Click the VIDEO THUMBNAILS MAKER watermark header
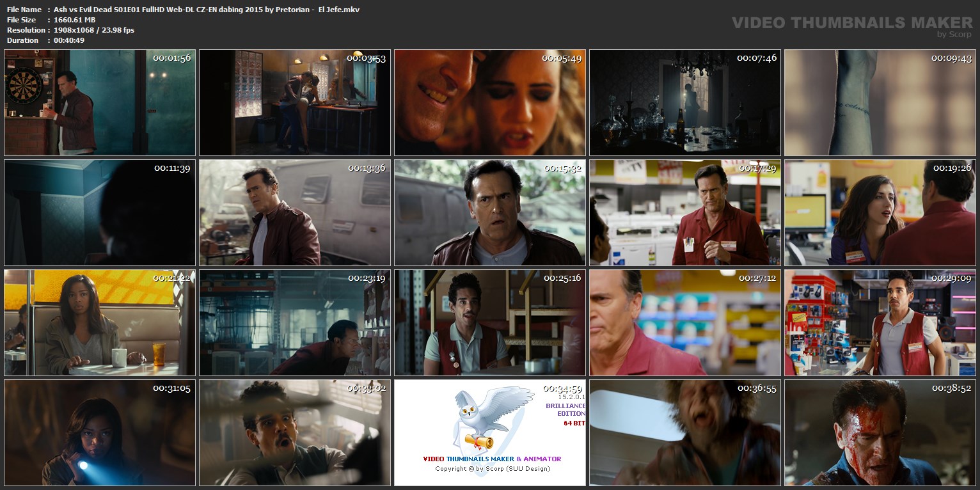This screenshot has height=490, width=980. [852, 23]
